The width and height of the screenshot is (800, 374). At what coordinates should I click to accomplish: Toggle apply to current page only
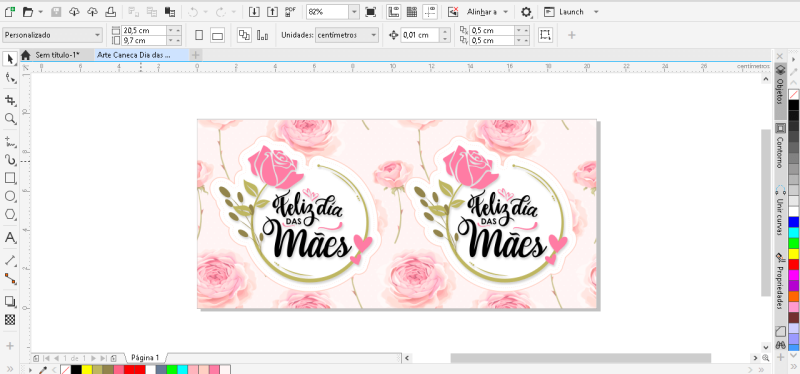pos(263,35)
